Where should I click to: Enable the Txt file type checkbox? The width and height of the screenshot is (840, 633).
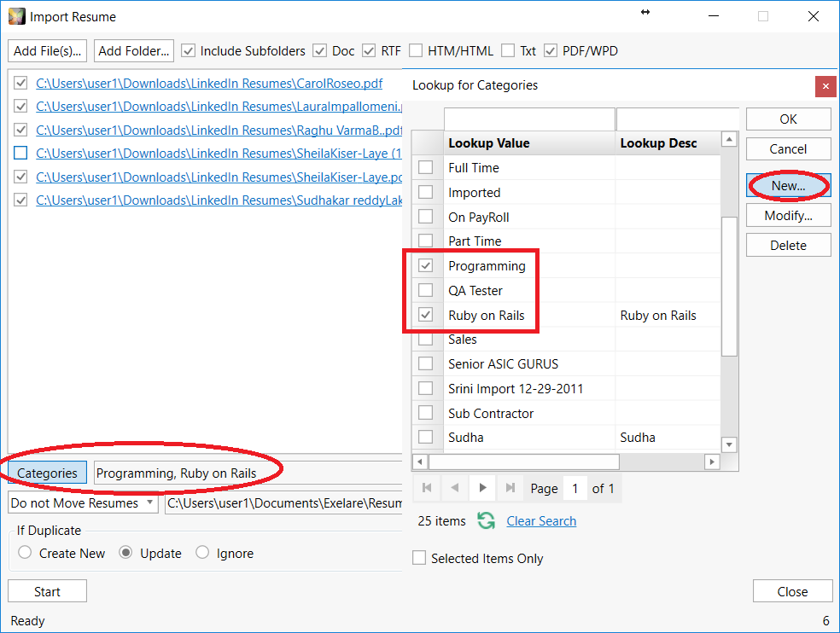tap(508, 51)
